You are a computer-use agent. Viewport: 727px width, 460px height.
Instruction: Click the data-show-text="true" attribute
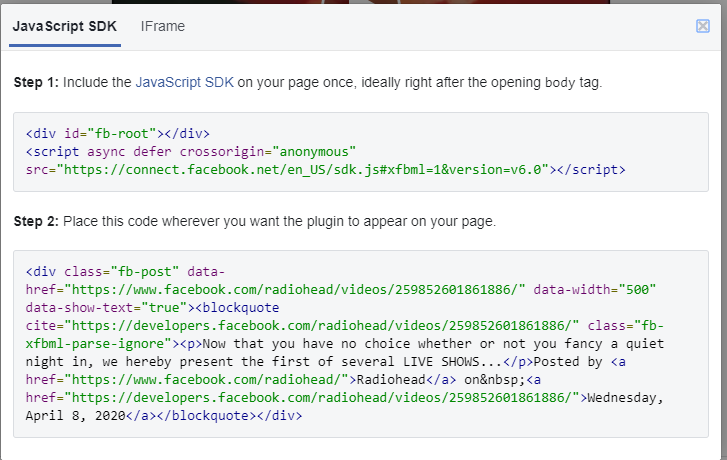pyautogui.click(x=106, y=307)
